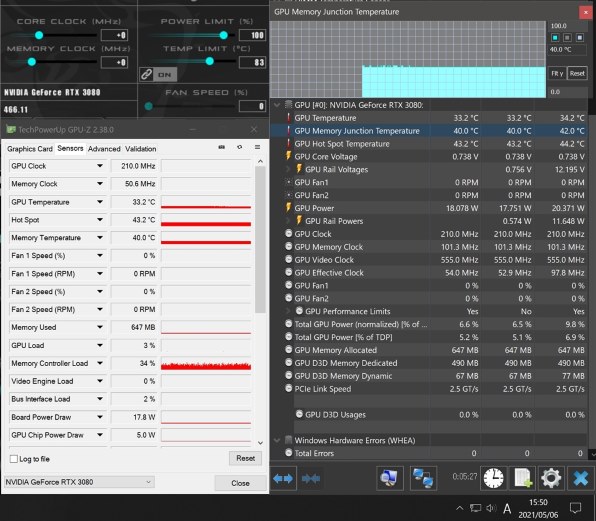Select GPU Memory Junction Temperature row
Screen dimensions: 596x521
tap(429, 131)
